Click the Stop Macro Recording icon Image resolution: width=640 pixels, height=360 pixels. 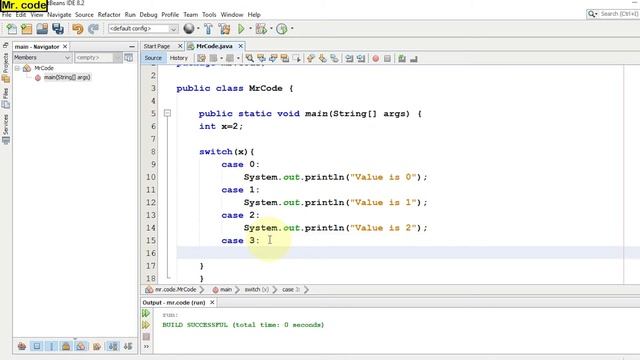pyautogui.click(x=387, y=58)
